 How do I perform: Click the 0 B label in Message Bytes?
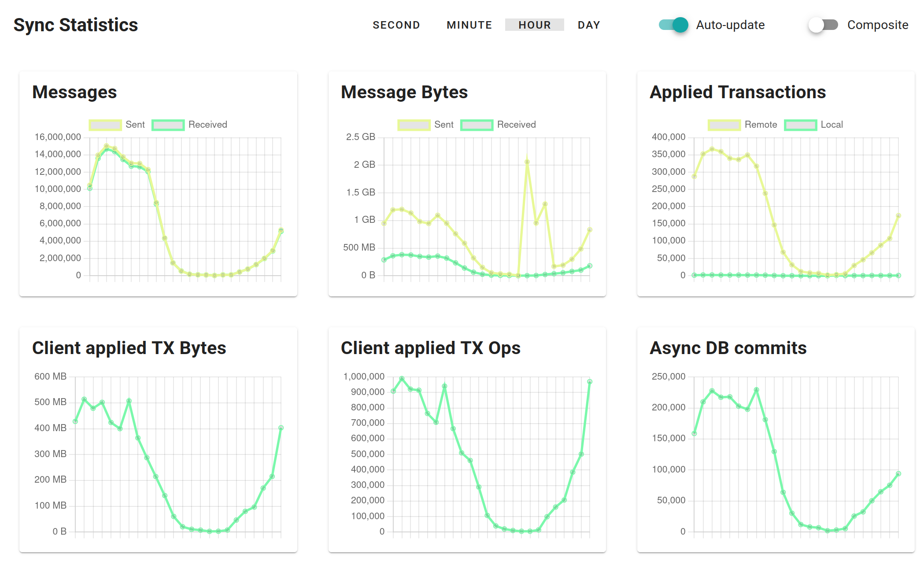tap(368, 275)
